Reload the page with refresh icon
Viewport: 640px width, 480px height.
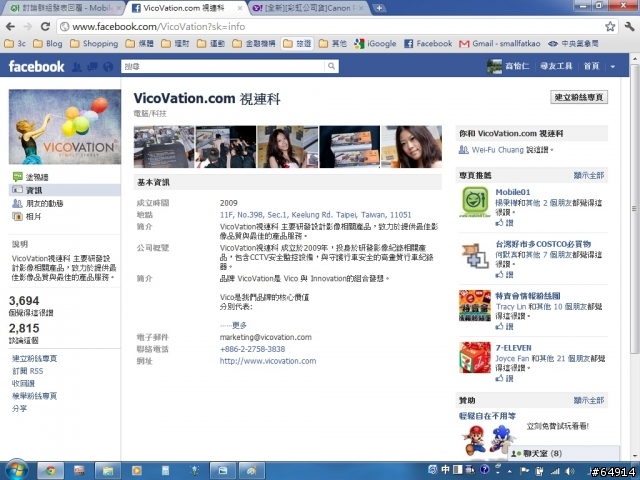pyautogui.click(x=45, y=27)
